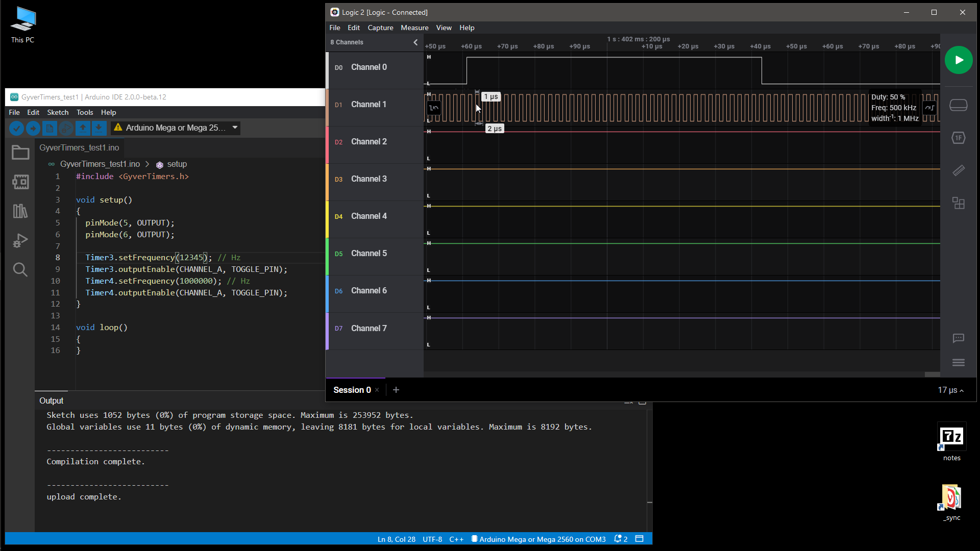
Task: Open the Search sidebar icon in Arduino IDE
Action: [20, 269]
